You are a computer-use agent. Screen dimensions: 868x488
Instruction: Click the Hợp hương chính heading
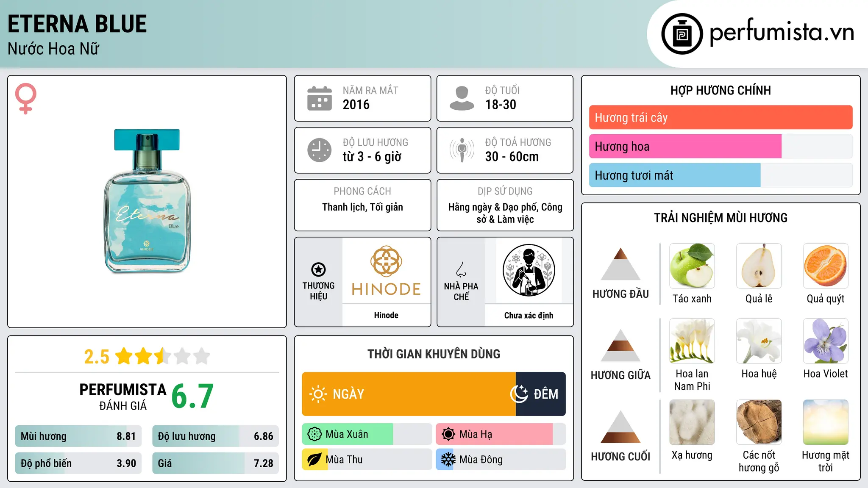(x=721, y=90)
